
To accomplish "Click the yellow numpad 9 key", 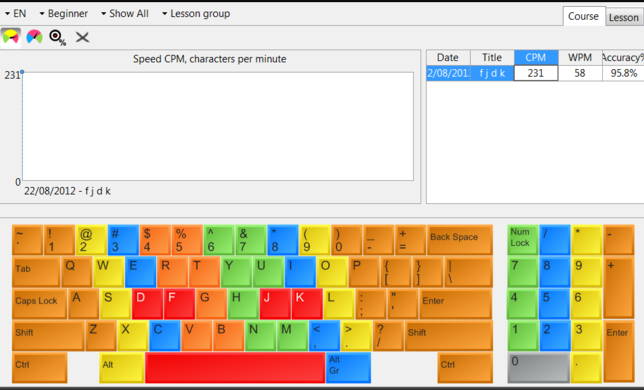I will click(586, 272).
